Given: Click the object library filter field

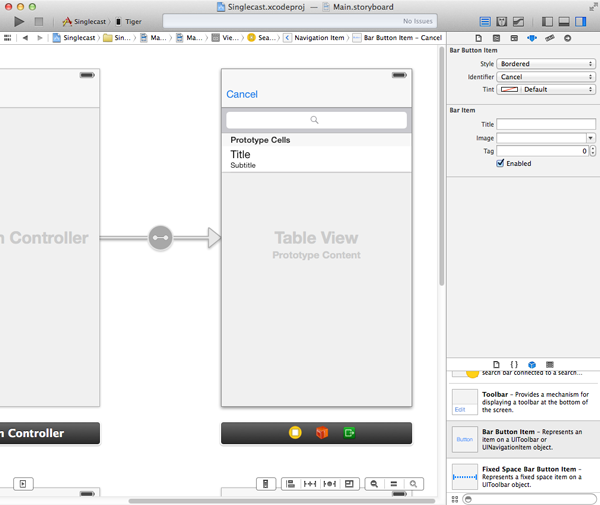Looking at the screenshot, I should coord(530,499).
